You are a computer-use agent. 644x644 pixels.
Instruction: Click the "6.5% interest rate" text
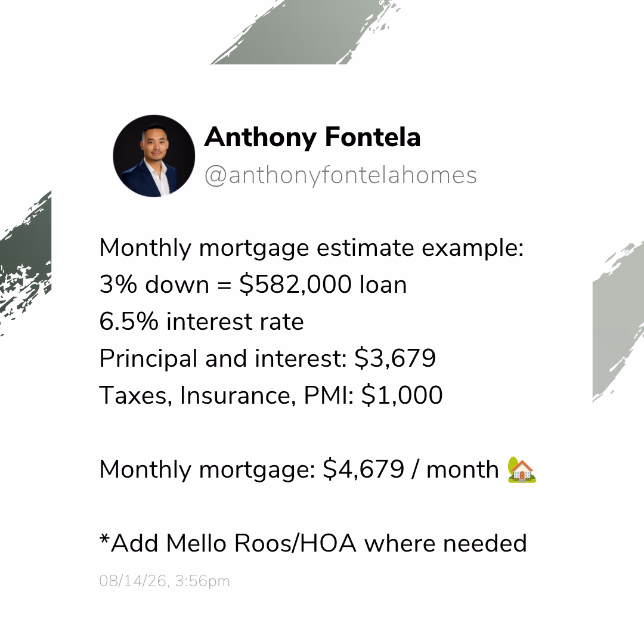pos(202,321)
